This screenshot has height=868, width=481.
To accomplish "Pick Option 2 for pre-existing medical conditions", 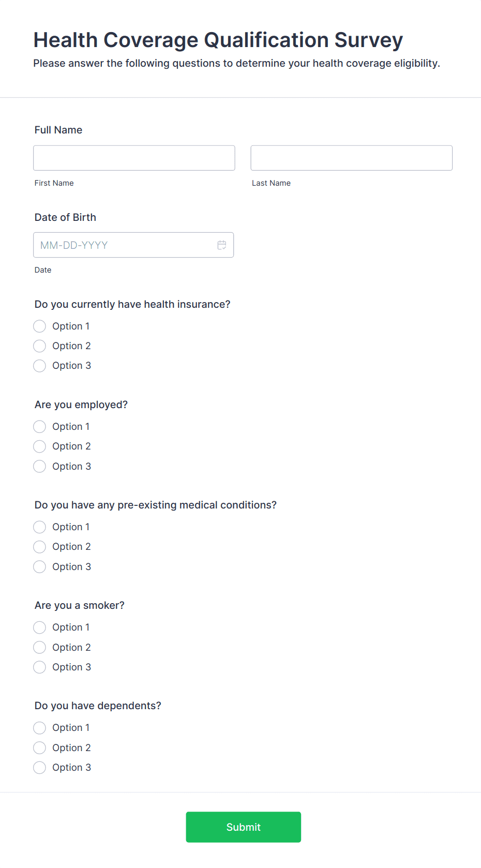I will click(x=40, y=547).
